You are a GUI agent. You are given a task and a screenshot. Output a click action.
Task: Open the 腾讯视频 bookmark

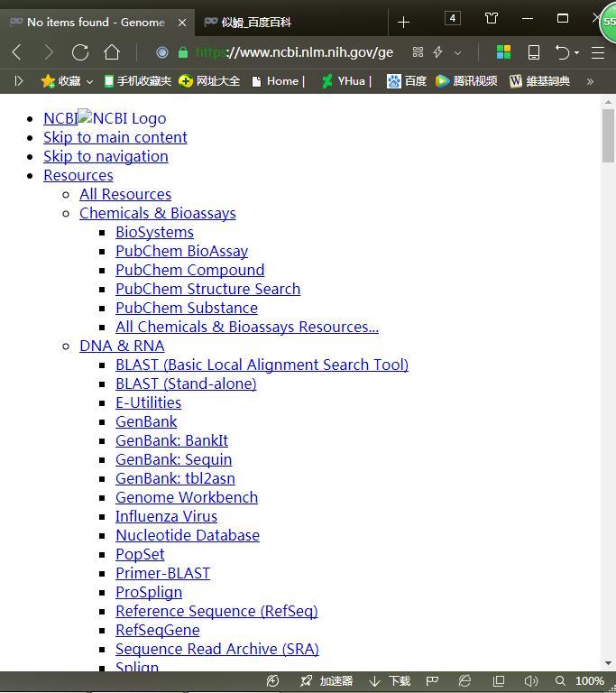[x=466, y=81]
